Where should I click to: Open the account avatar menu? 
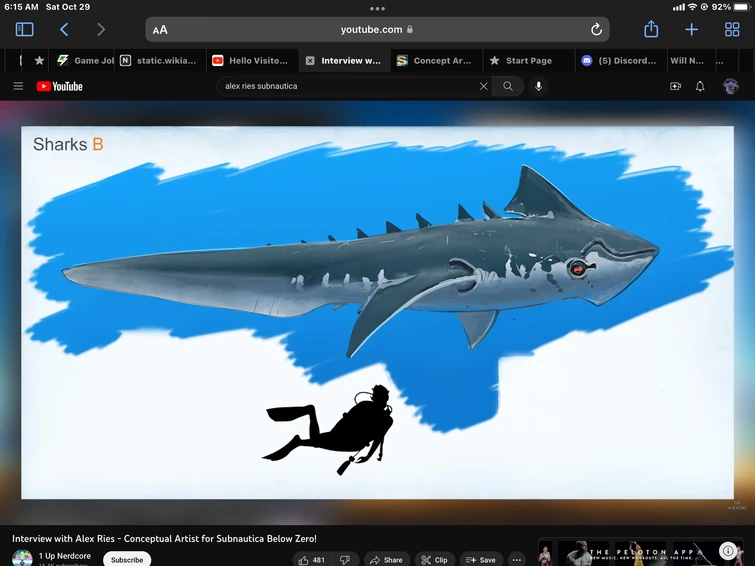point(730,86)
